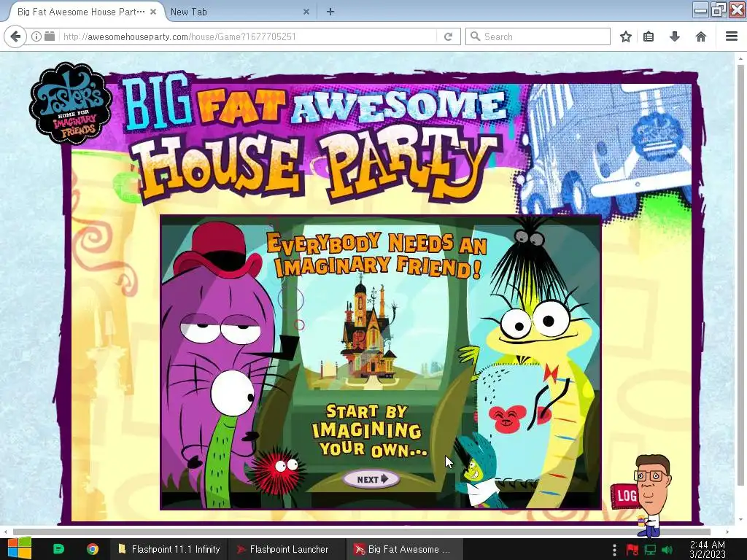
Task: Open Flashpoint 11.1 Infinity taskbar item
Action: [x=169, y=549]
